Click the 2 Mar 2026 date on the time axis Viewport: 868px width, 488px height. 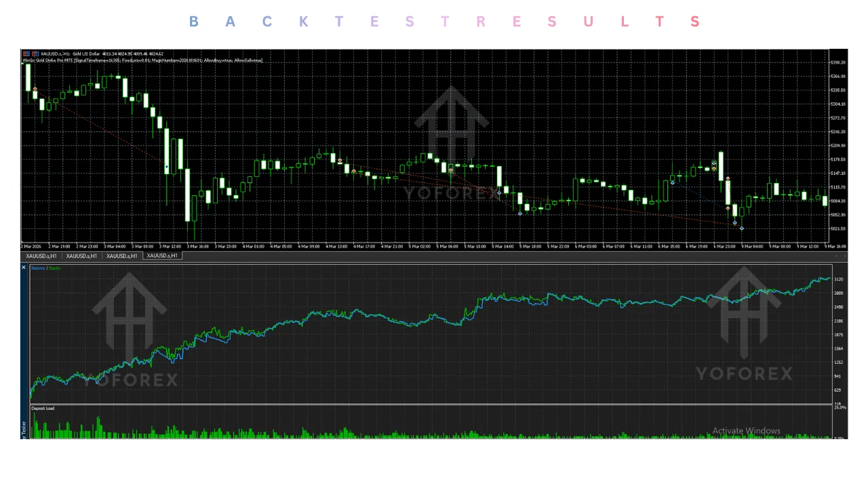click(x=31, y=246)
